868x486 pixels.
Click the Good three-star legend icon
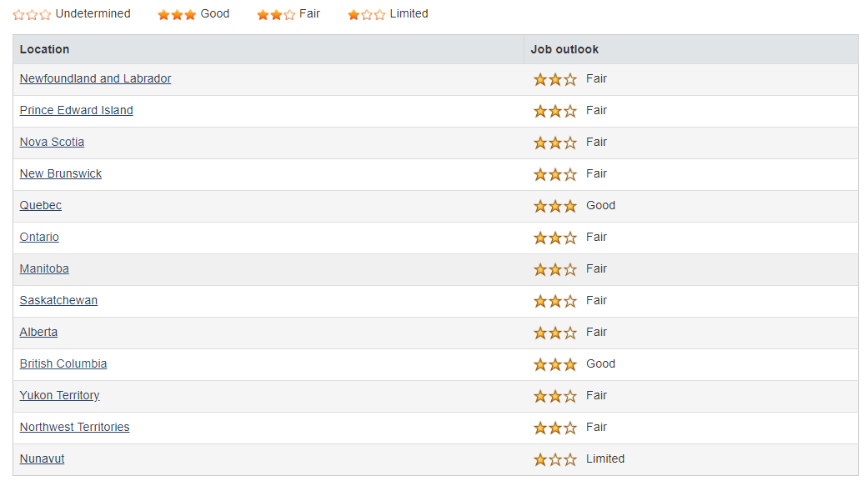[177, 14]
